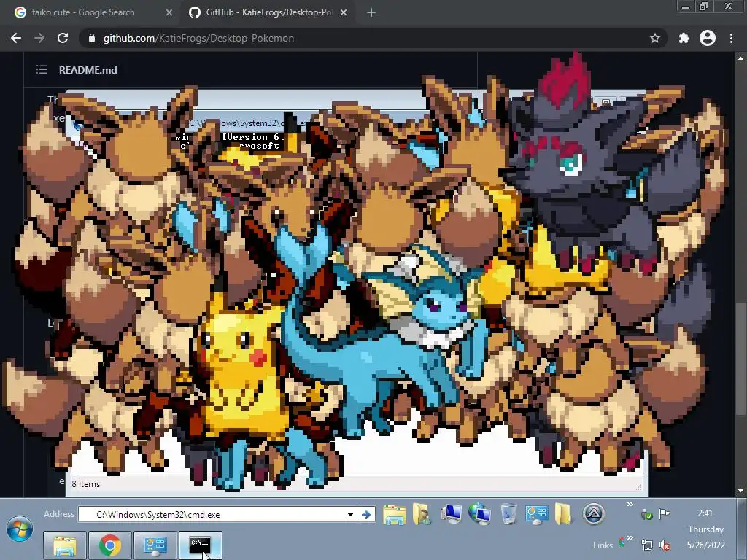
Task: Open the user folder icon with person
Action: click(x=422, y=514)
